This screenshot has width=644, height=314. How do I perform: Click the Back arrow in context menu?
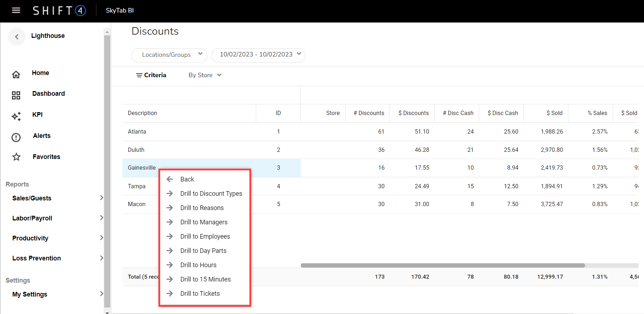(x=170, y=179)
